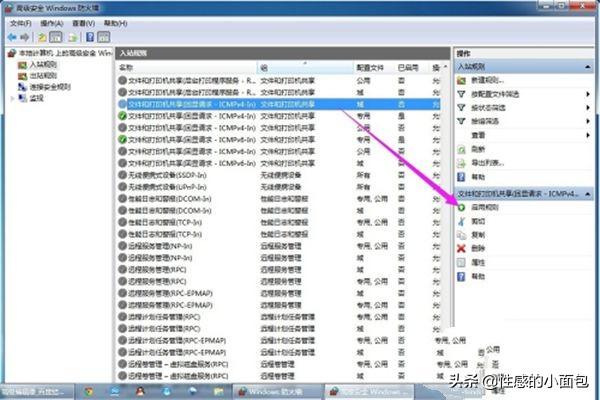Viewport: 600px width, 400px height.
Task: Select the root 本地计算机 node in the tree
Action: tap(66, 53)
